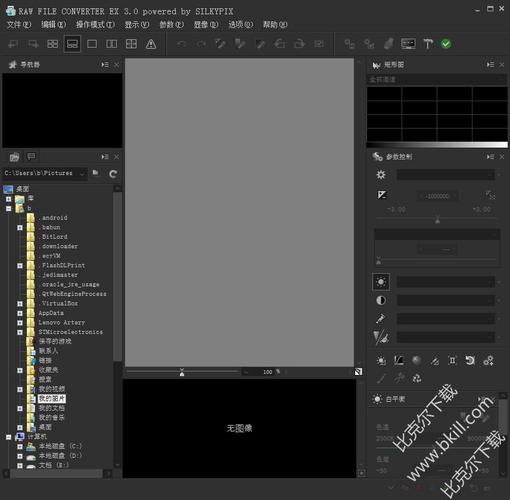Select the combination preview-with-thumbnails mode

coord(72,44)
